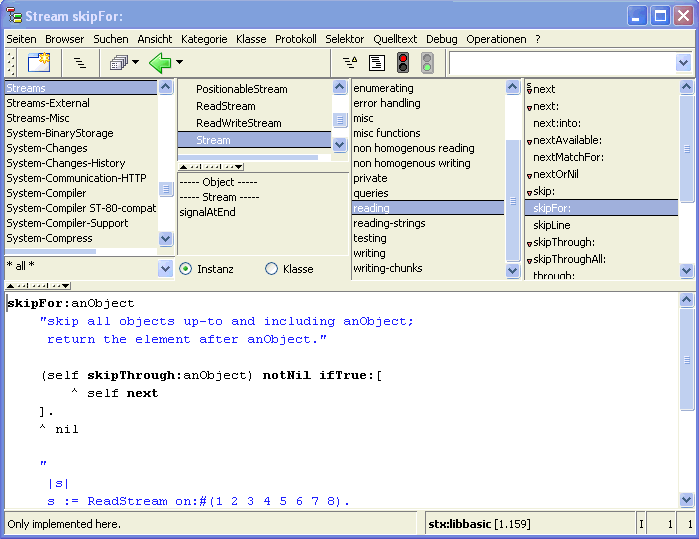The image size is (699, 539).
Task: Open the Suchen menu
Action: pyautogui.click(x=111, y=39)
